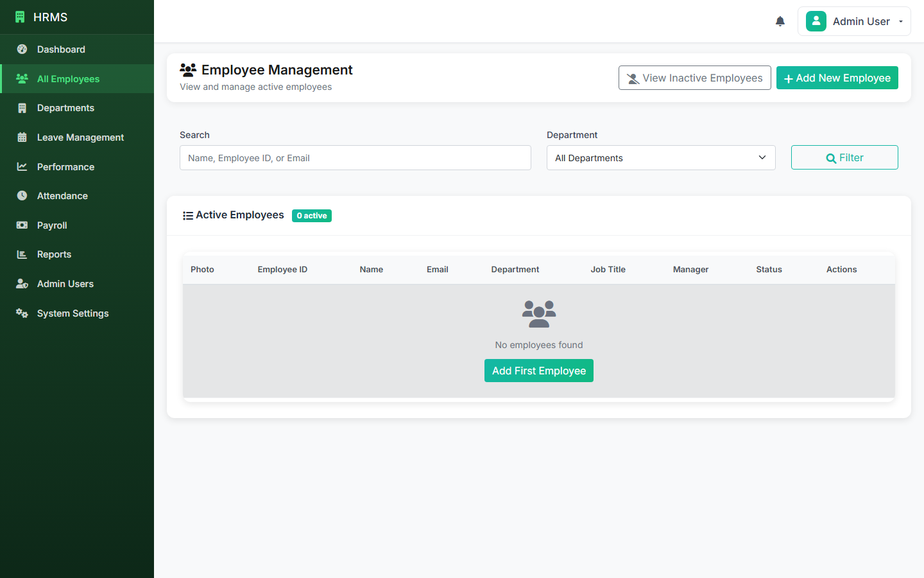The width and height of the screenshot is (924, 578).
Task: Click the Email column header
Action: click(438, 270)
